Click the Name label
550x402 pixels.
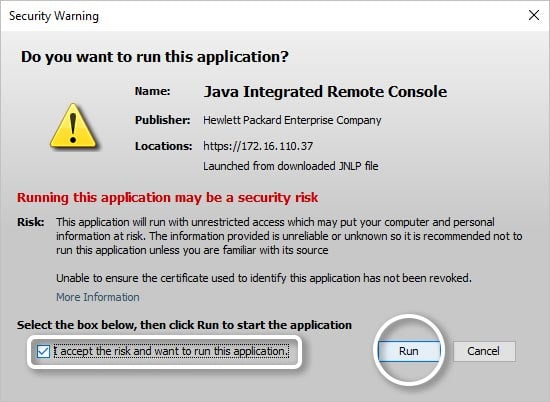(x=153, y=91)
